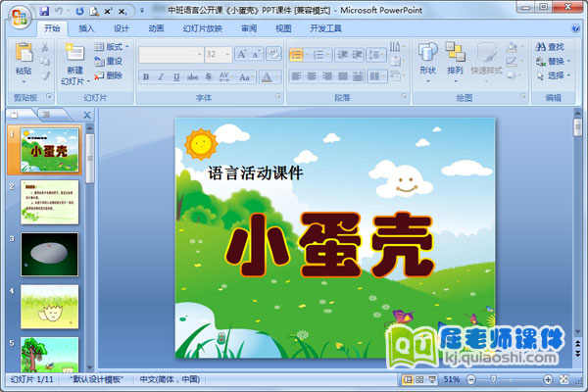Cut selection with the scissors icon
588x392 pixels.
tap(45, 47)
